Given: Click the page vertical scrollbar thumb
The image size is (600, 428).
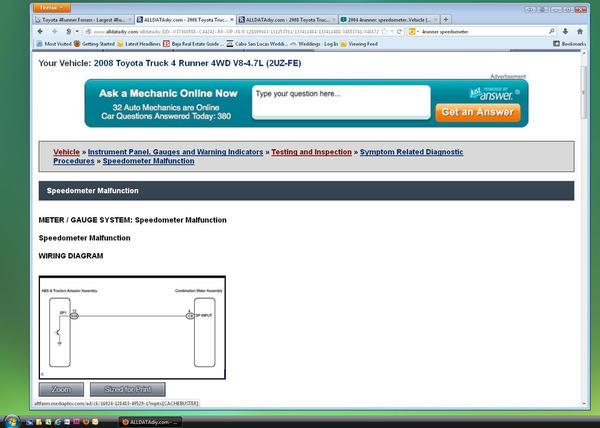Looking at the screenshot, I should [584, 92].
